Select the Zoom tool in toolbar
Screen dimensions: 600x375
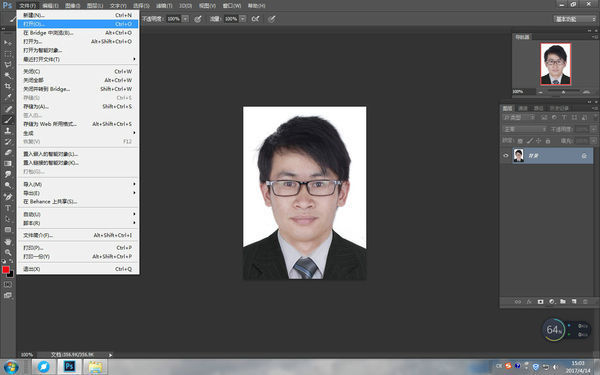coord(8,253)
